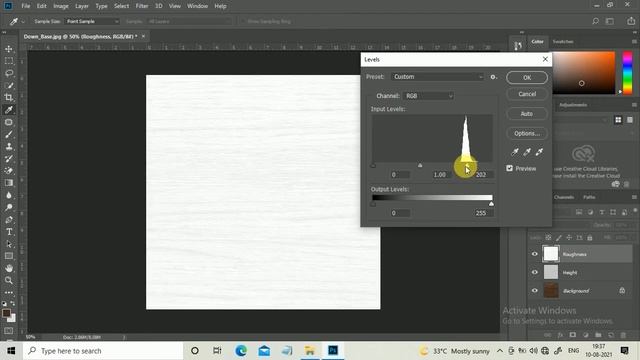
Task: Toggle the Preview checkbox in Levels
Action: point(509,168)
